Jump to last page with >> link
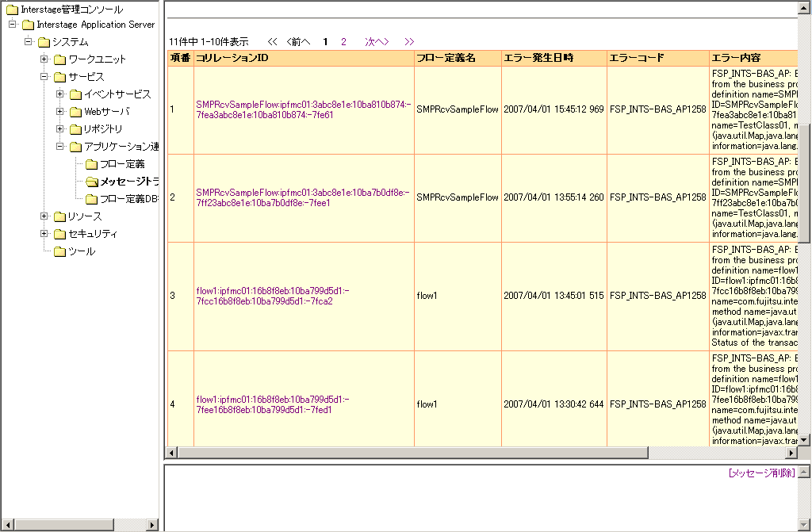 [409, 41]
